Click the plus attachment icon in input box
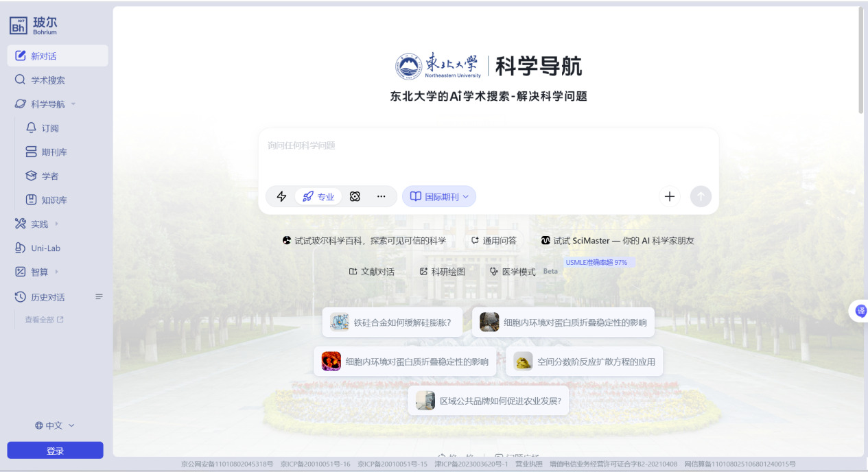The image size is (868, 472). click(670, 197)
